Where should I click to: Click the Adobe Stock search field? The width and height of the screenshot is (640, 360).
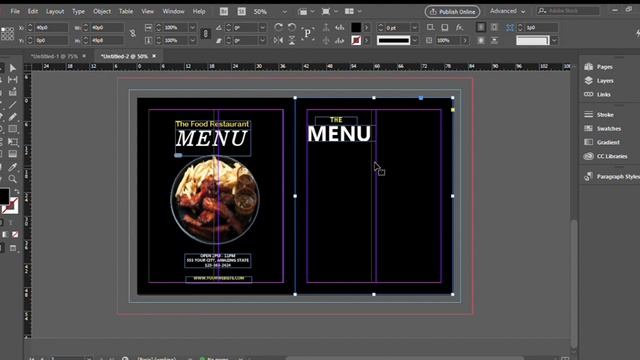pyautogui.click(x=569, y=11)
